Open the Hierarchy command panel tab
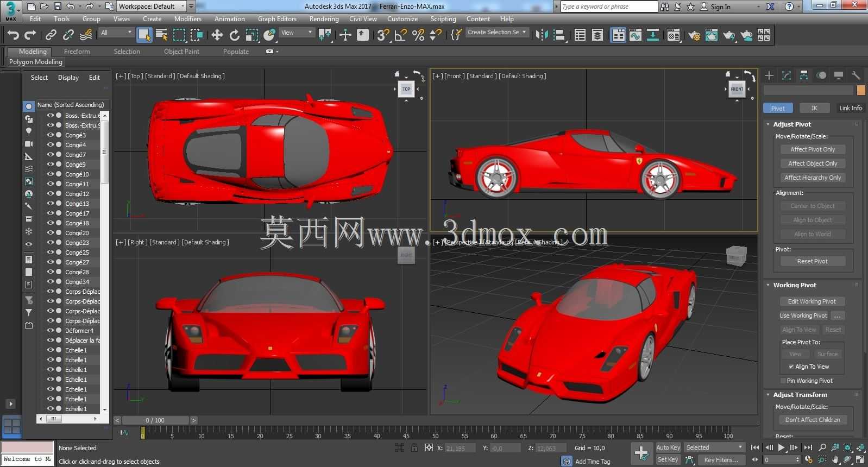 click(804, 75)
